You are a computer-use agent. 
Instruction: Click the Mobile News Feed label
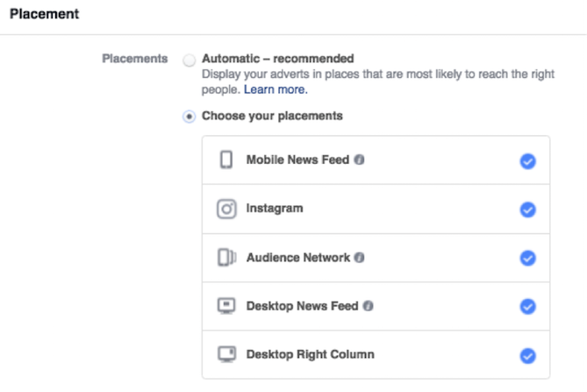[297, 160]
